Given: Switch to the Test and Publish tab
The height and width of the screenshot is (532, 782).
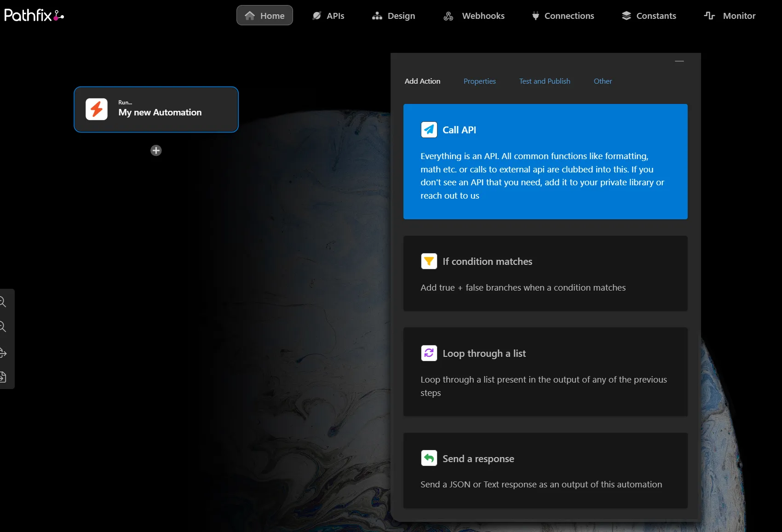Looking at the screenshot, I should (545, 81).
